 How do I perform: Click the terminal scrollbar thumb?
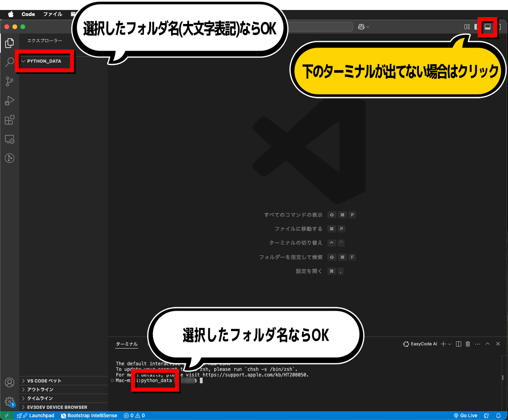coord(503,377)
